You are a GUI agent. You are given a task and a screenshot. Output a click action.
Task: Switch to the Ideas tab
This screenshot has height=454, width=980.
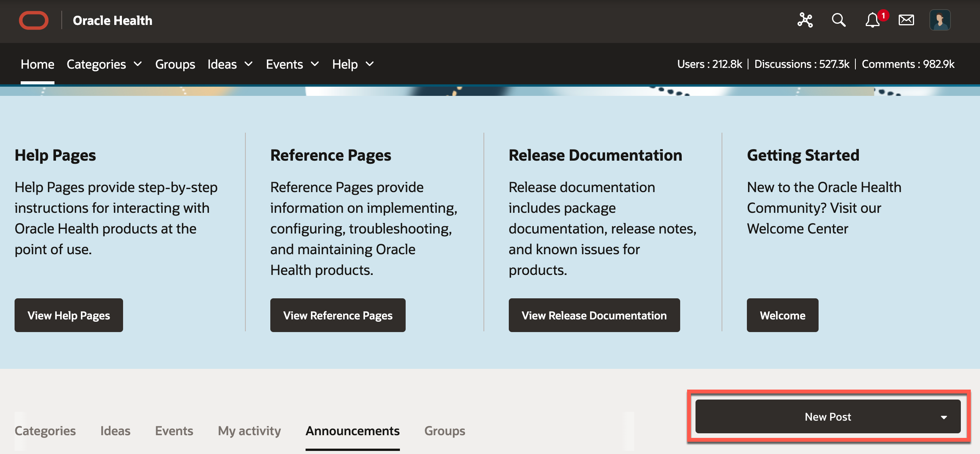[115, 431]
